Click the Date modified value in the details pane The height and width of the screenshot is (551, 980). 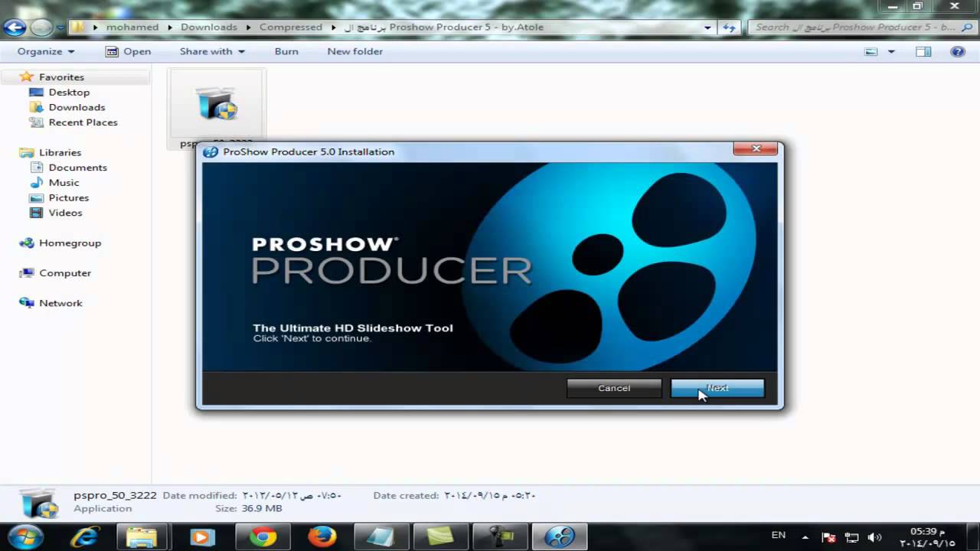(292, 496)
